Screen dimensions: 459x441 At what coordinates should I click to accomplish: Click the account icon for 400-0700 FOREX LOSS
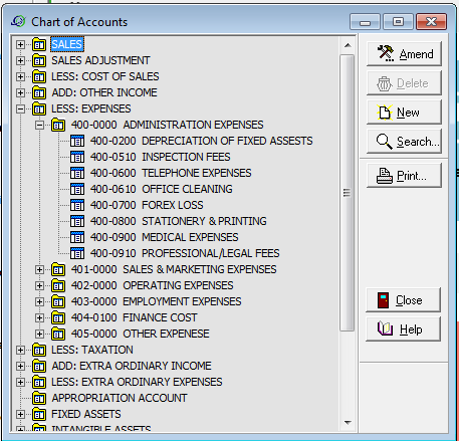click(77, 205)
